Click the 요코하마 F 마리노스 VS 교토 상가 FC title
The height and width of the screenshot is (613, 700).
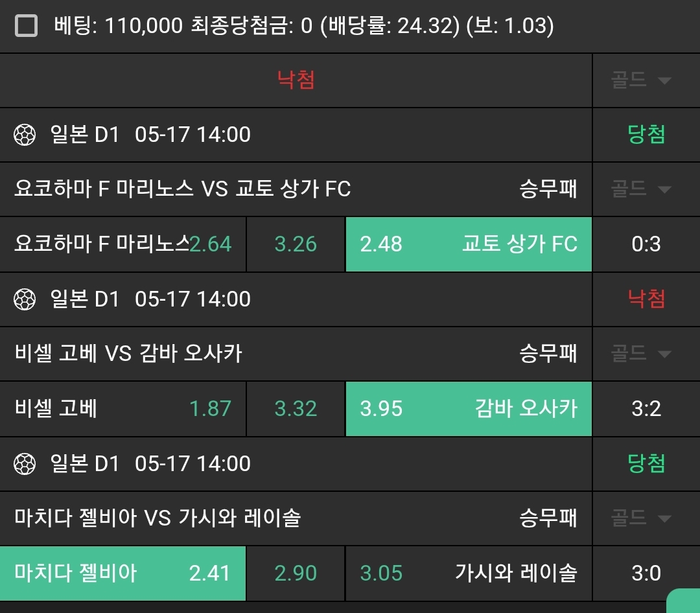click(x=182, y=189)
